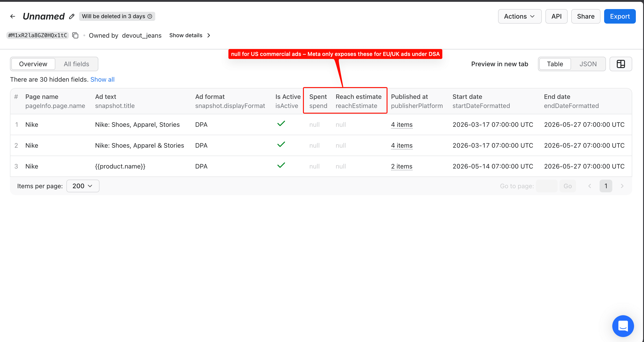
Task: Switch to the All fields tab
Action: [76, 64]
